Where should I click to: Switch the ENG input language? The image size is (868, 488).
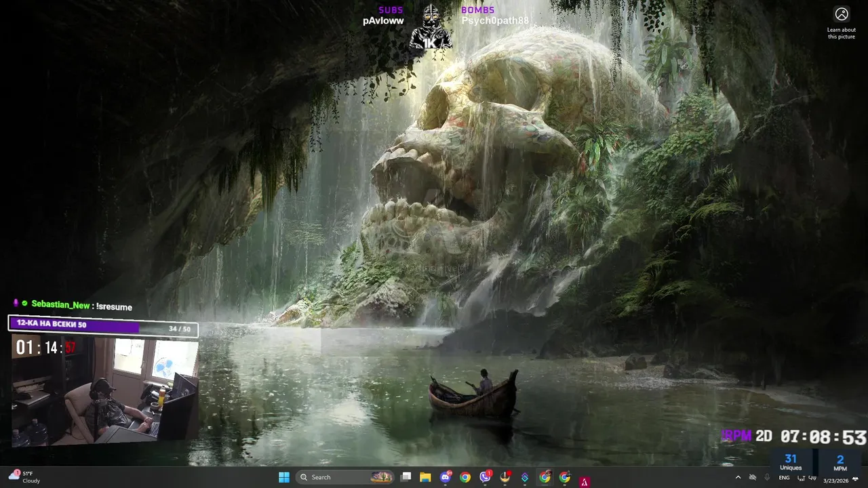point(784,478)
